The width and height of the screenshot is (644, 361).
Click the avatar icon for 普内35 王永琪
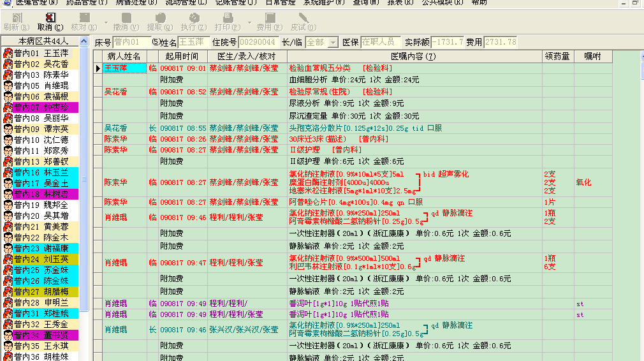coord(8,346)
